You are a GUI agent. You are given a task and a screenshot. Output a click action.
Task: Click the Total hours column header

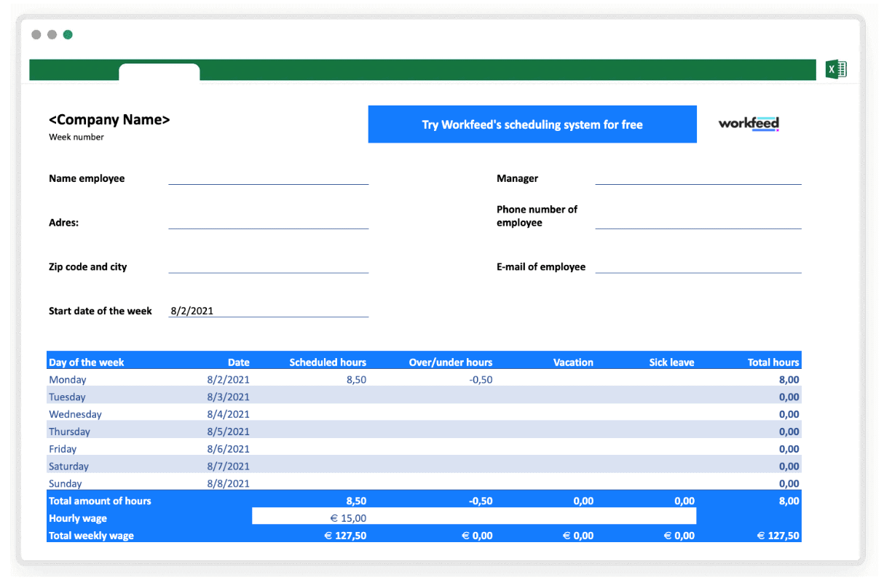[773, 362]
